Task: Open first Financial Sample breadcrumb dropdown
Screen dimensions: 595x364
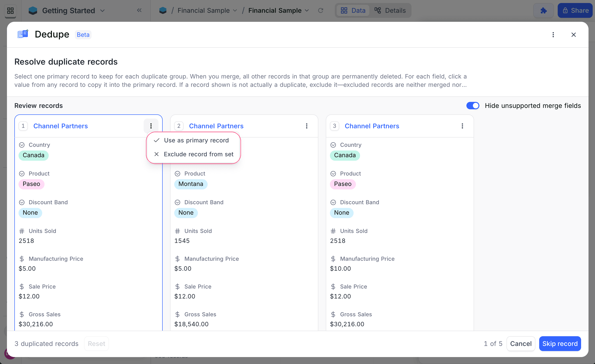Action: (x=235, y=11)
